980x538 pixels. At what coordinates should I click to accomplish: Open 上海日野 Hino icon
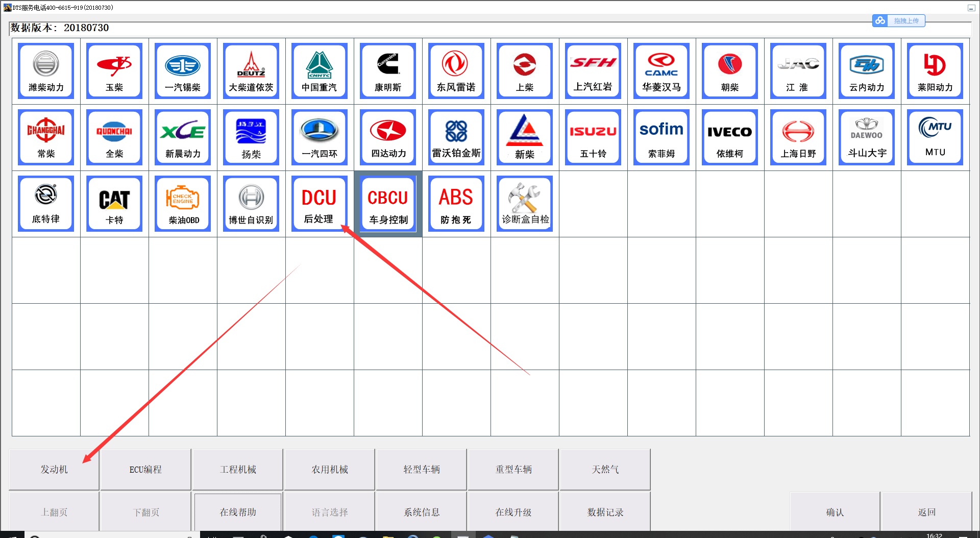[x=798, y=137]
